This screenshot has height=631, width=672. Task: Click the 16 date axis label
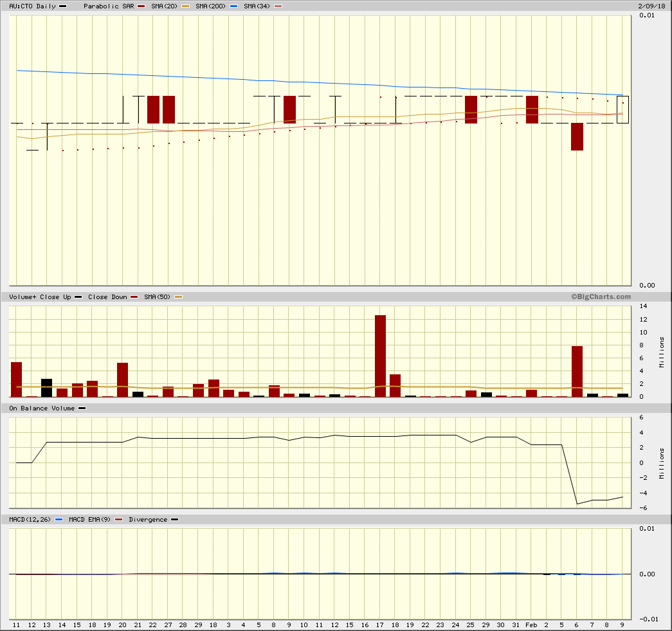click(365, 625)
